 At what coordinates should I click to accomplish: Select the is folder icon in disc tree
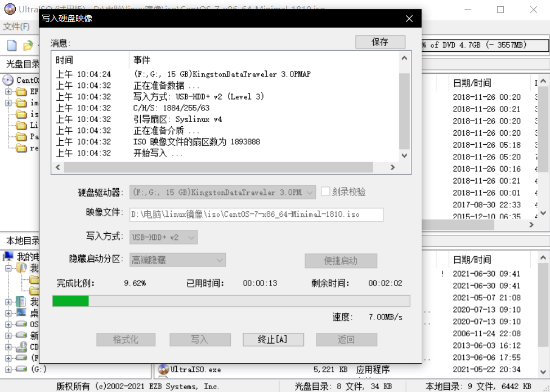21,114
